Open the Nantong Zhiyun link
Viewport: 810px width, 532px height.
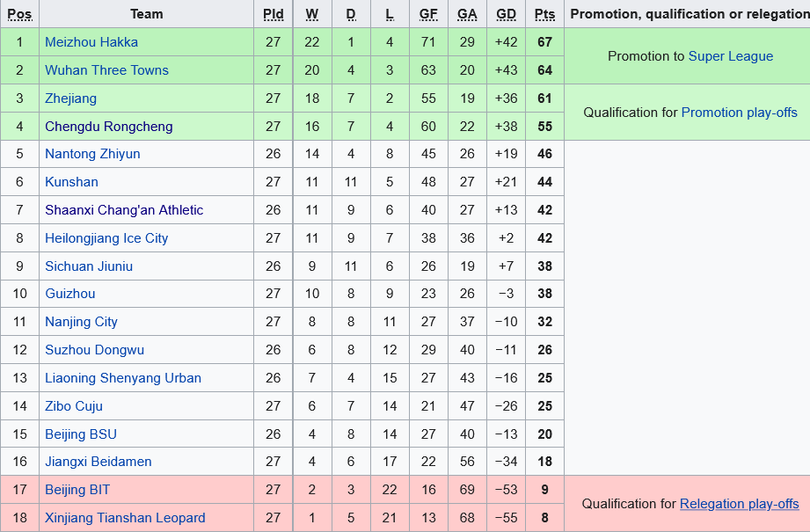(x=92, y=154)
